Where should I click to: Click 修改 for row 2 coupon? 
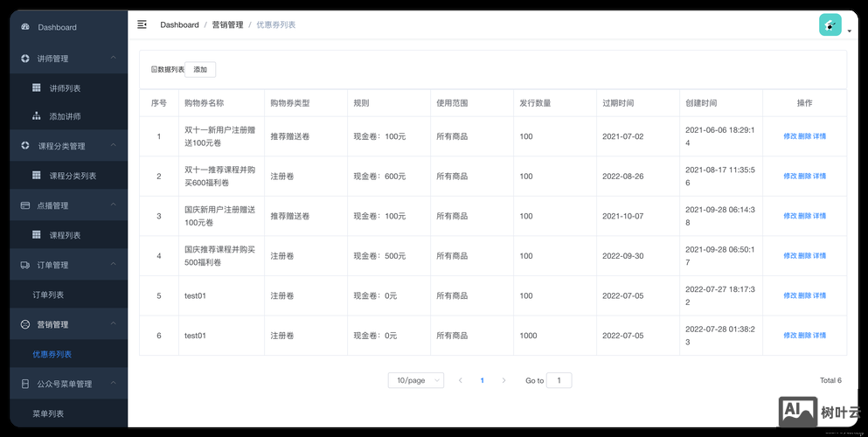tap(790, 176)
